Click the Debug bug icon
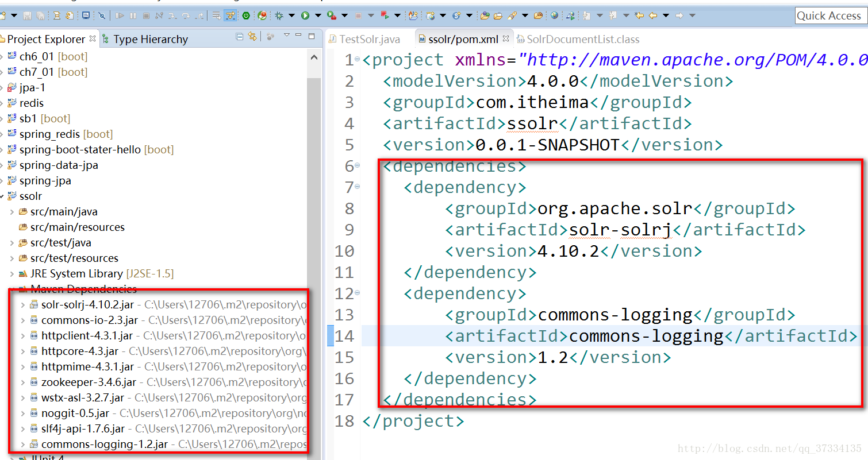Image resolution: width=868 pixels, height=460 pixels. 279,16
